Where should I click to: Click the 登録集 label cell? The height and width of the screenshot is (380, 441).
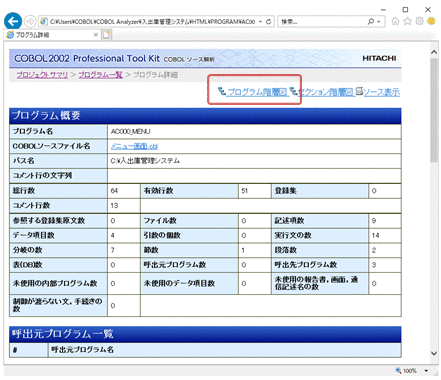coord(320,191)
